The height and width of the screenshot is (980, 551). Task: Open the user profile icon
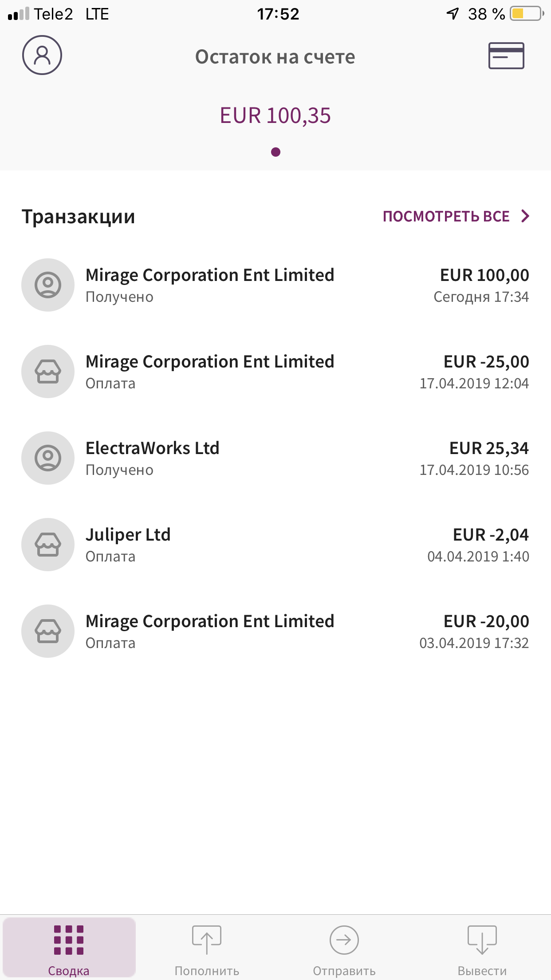pyautogui.click(x=42, y=55)
